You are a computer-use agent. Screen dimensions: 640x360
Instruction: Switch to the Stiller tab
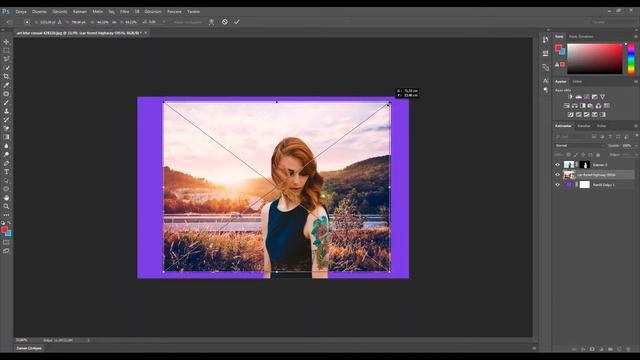pyautogui.click(x=577, y=82)
